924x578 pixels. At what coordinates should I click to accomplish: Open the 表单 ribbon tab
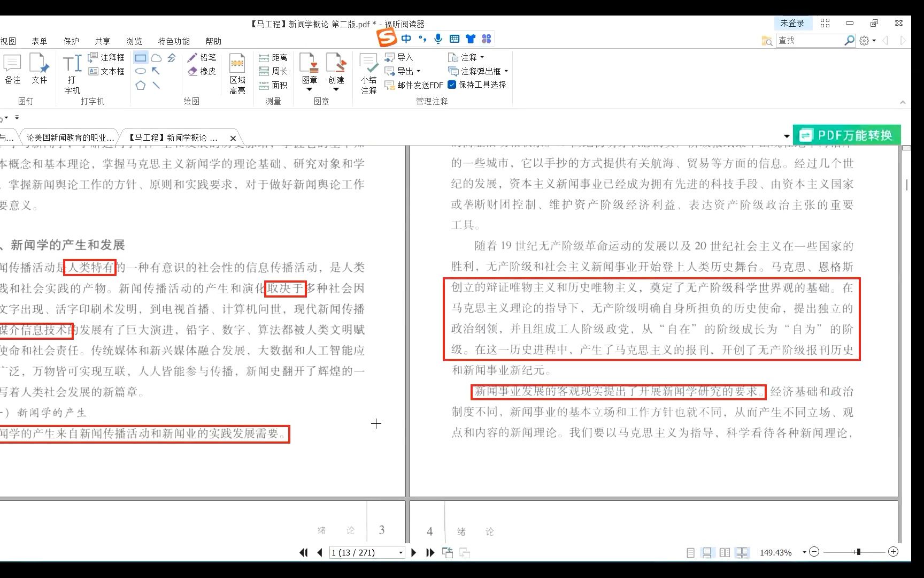pyautogui.click(x=39, y=41)
